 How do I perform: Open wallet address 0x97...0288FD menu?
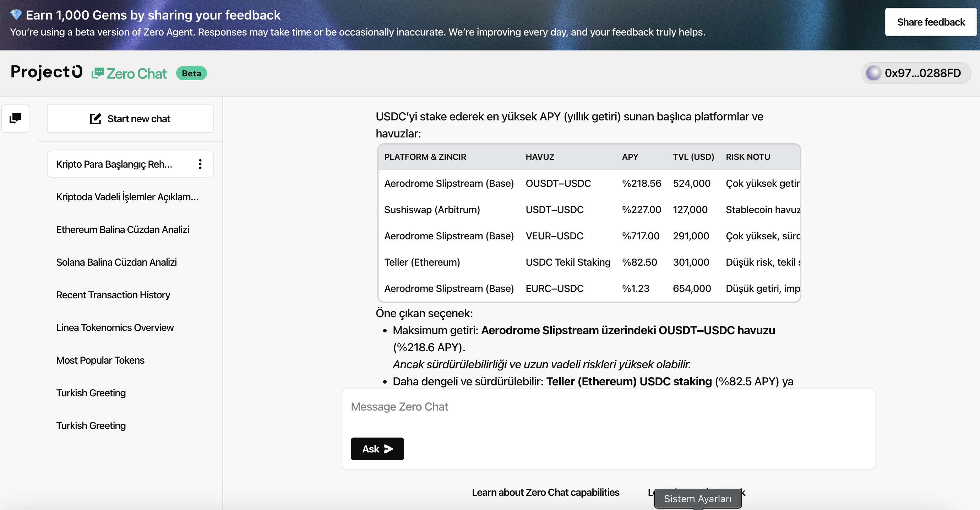click(916, 73)
